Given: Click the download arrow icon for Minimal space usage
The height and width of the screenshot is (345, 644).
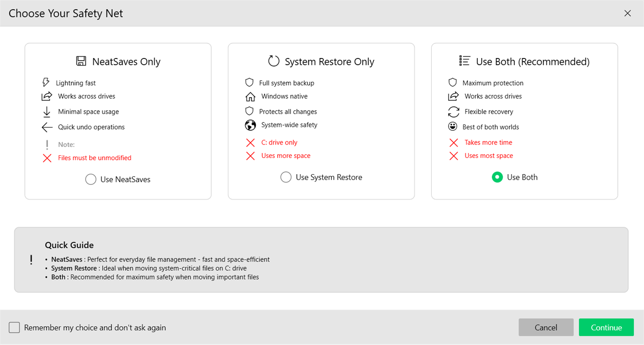Looking at the screenshot, I should (x=46, y=111).
